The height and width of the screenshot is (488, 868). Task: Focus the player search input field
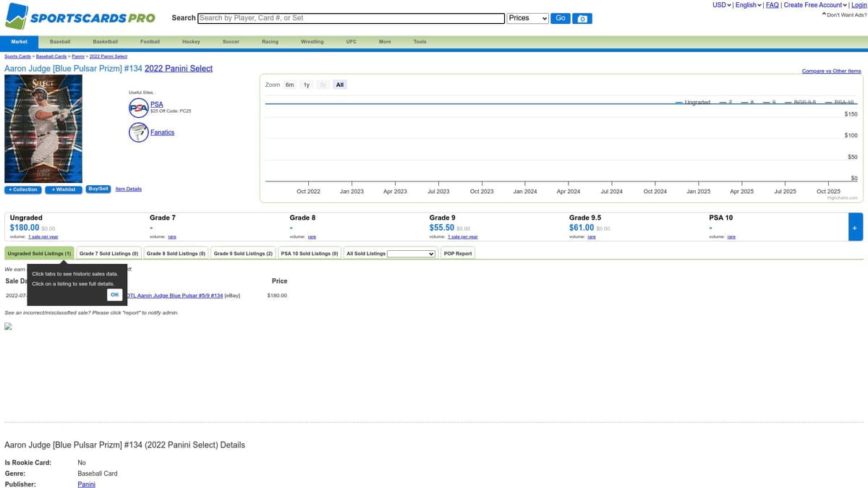pos(351,18)
